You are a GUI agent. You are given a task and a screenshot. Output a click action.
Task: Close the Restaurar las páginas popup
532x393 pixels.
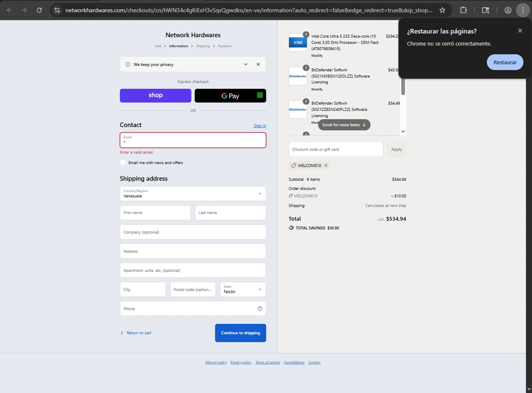(x=520, y=31)
